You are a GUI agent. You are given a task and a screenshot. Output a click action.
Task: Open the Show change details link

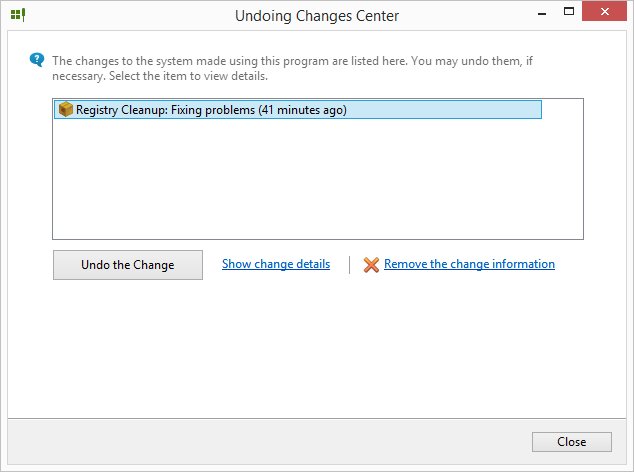(276, 264)
